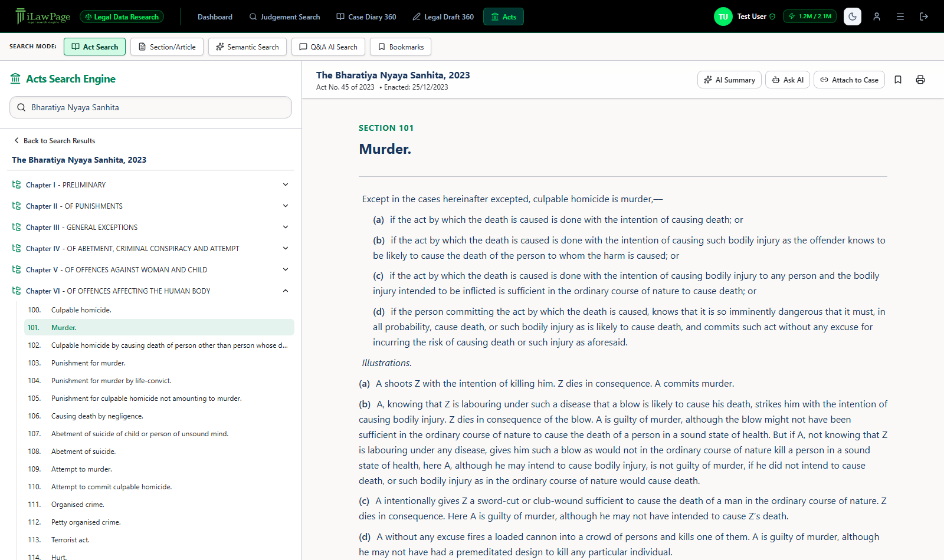This screenshot has width=944, height=560.
Task: Collapse Chapter VI human body chevron
Action: (286, 291)
